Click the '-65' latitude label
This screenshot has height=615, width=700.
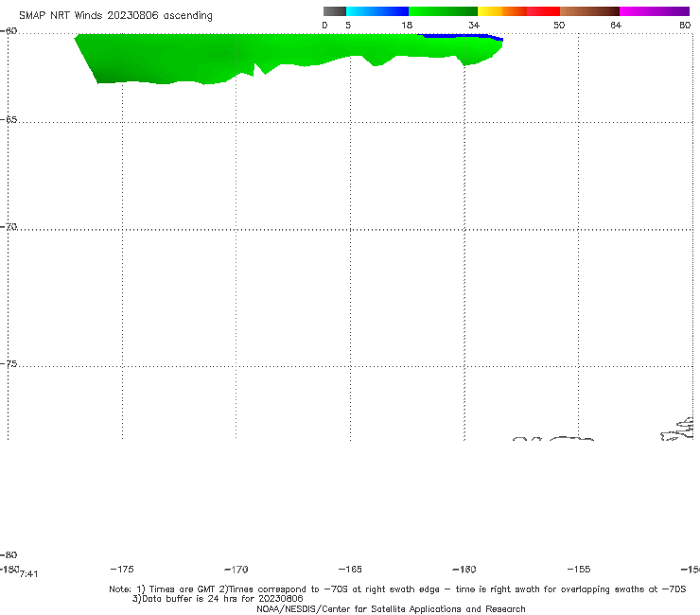[x=9, y=120]
